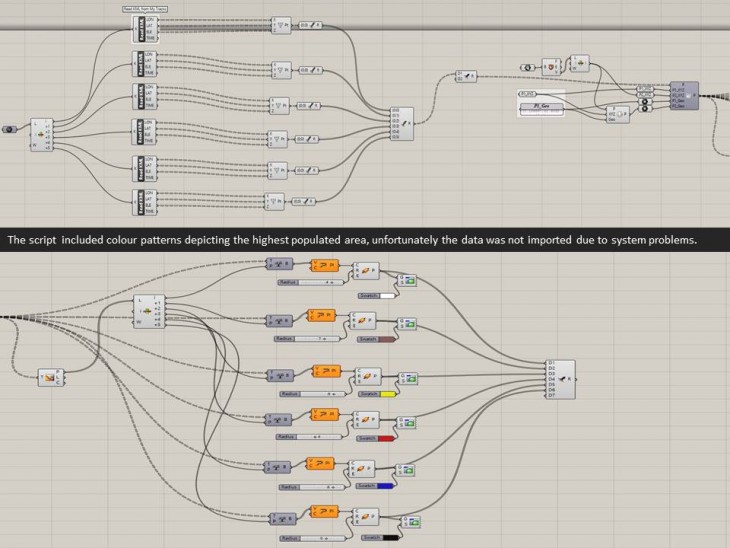Select the topmost orange circle component

click(326, 265)
